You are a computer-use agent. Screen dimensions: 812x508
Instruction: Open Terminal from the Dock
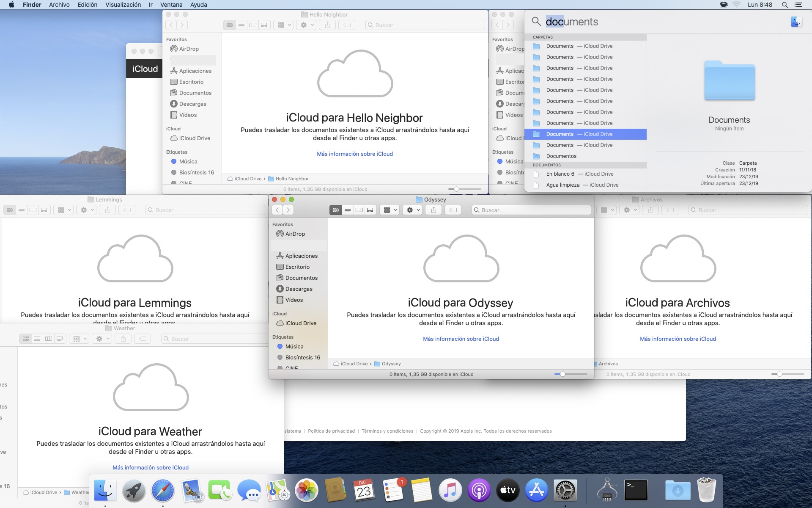[x=636, y=490]
